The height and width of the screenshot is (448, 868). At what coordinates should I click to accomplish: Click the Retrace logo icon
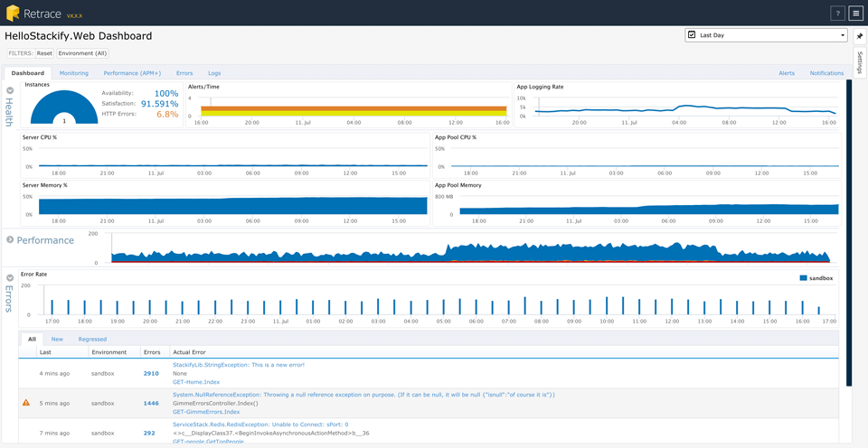13,12
